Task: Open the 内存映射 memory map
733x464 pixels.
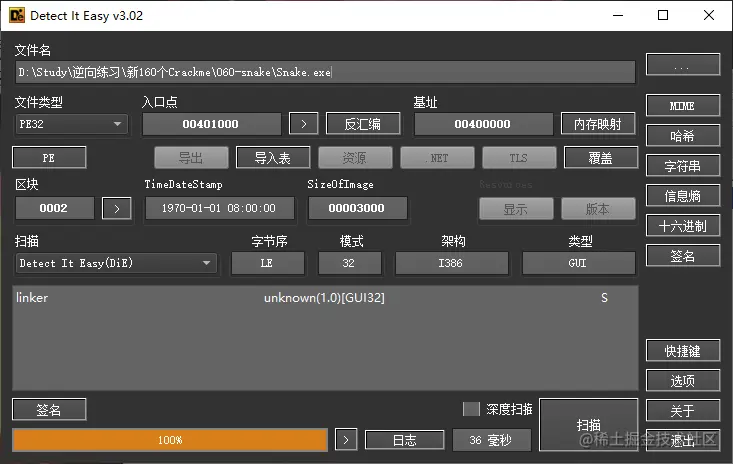Action: (598, 124)
